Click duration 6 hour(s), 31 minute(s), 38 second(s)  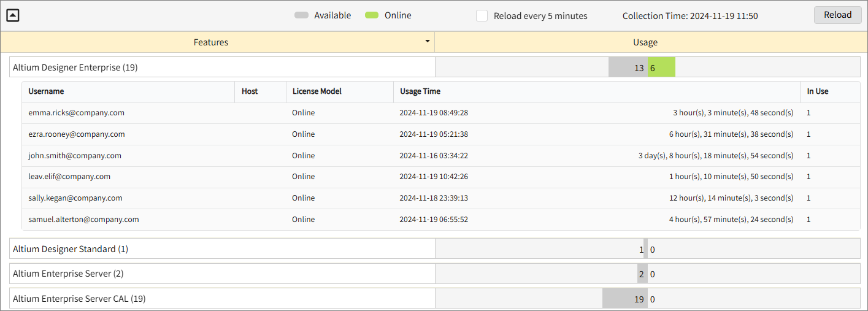(731, 134)
